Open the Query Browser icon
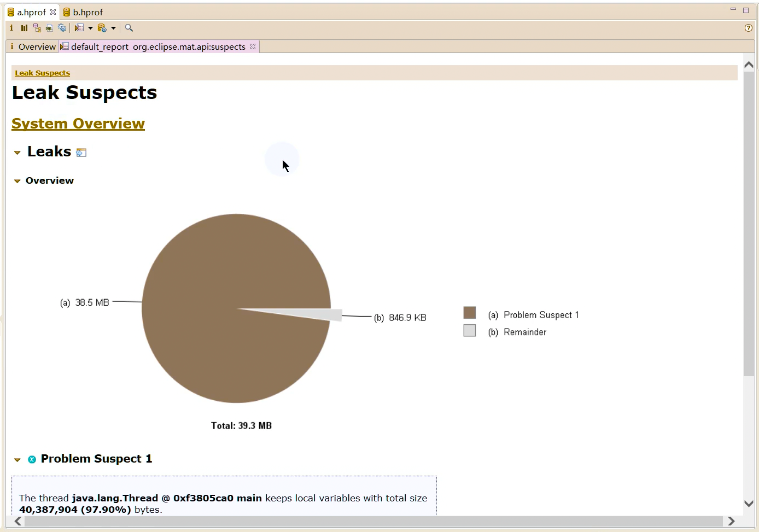Screen dimensions: 759x532 pos(102,28)
